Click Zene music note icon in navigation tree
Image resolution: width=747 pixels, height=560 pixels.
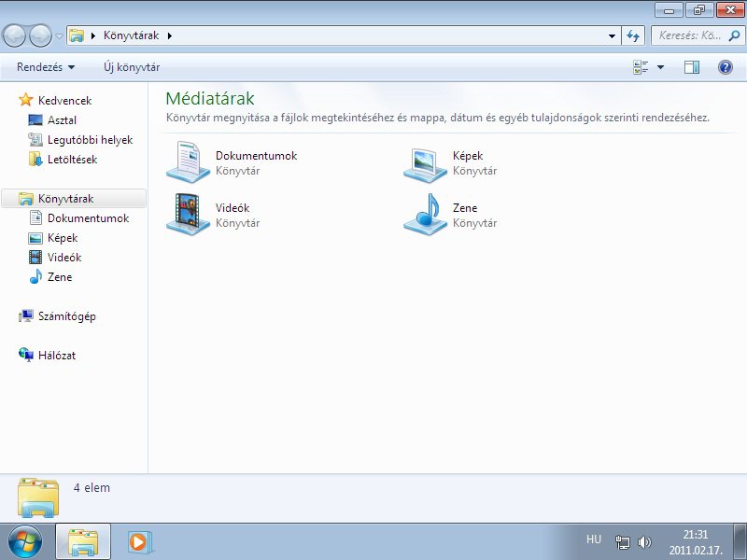pos(35,276)
